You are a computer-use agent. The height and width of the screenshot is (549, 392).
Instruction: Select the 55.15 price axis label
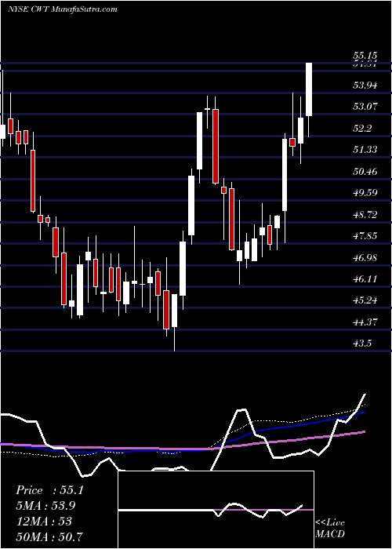[365, 56]
